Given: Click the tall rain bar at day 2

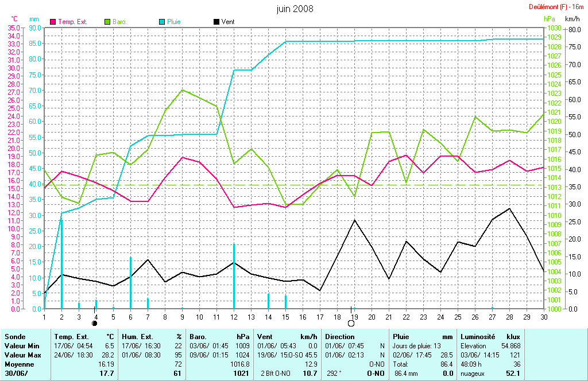Looking at the screenshot, I should click(x=61, y=264).
